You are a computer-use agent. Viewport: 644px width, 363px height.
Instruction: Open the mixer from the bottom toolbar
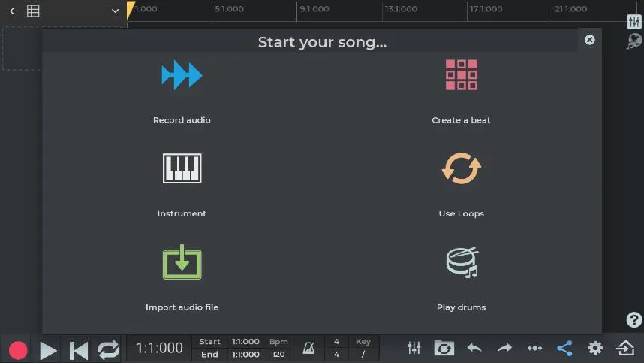[414, 349]
